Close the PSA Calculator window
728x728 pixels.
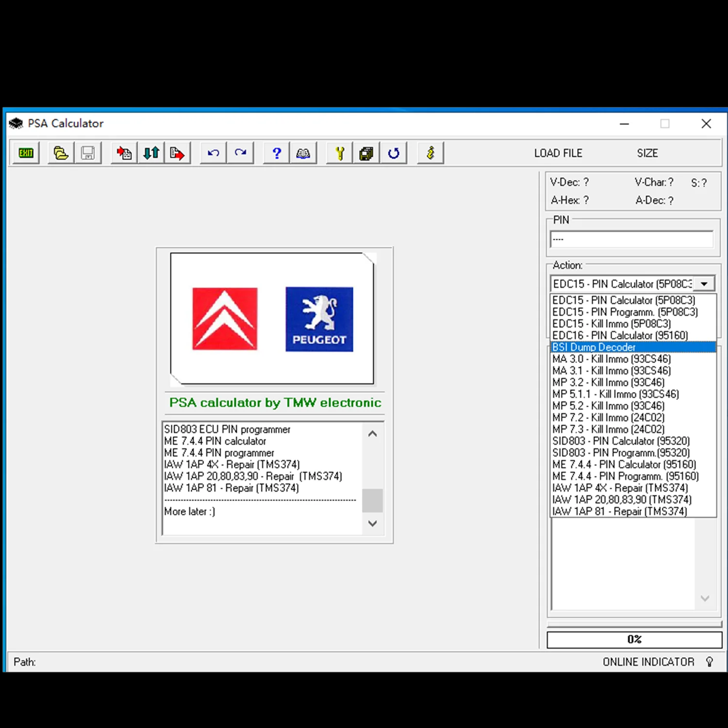click(x=706, y=124)
